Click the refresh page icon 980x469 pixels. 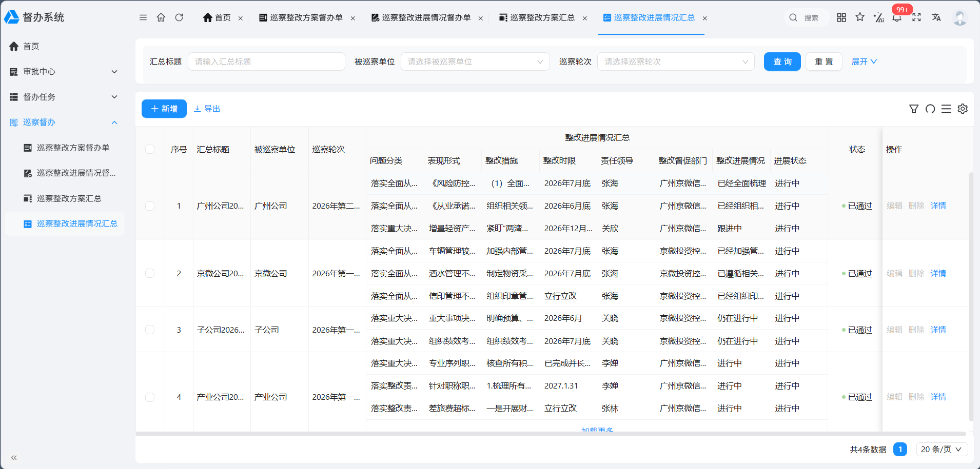click(x=179, y=17)
